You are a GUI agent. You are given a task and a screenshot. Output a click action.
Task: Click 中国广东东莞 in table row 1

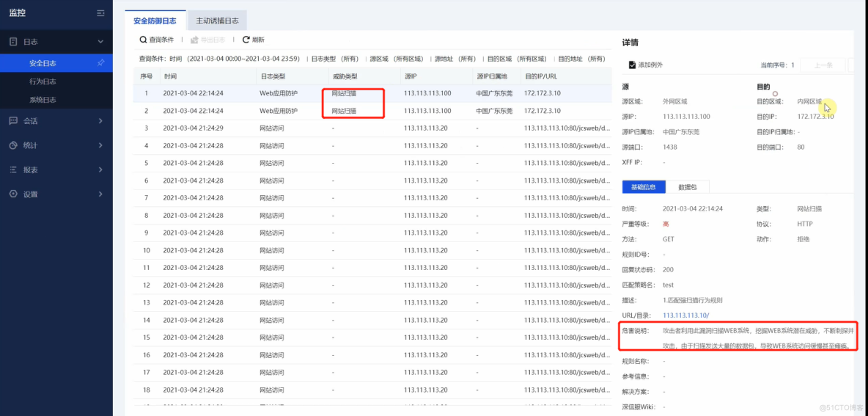(x=494, y=94)
